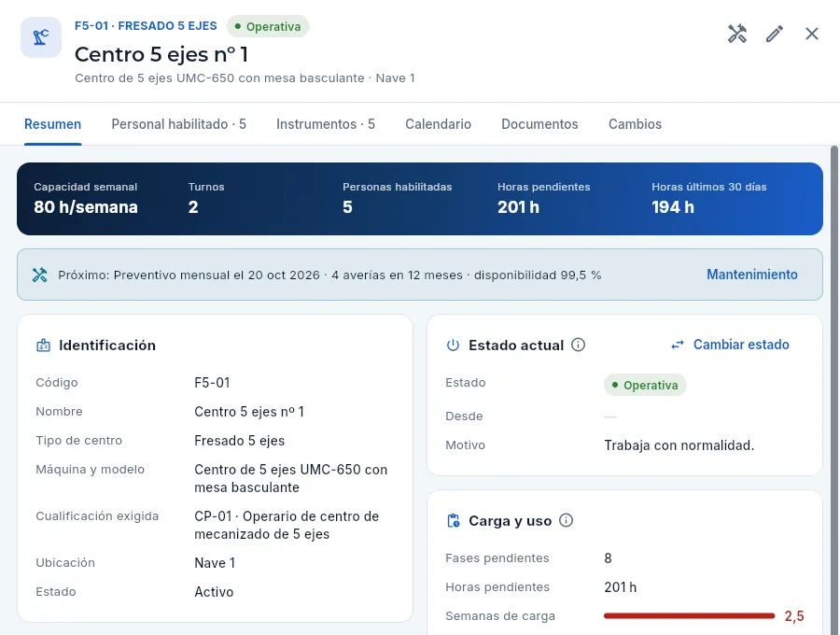Click the Ubicación value Nave 1
This screenshot has width=840, height=635.
pyautogui.click(x=215, y=563)
